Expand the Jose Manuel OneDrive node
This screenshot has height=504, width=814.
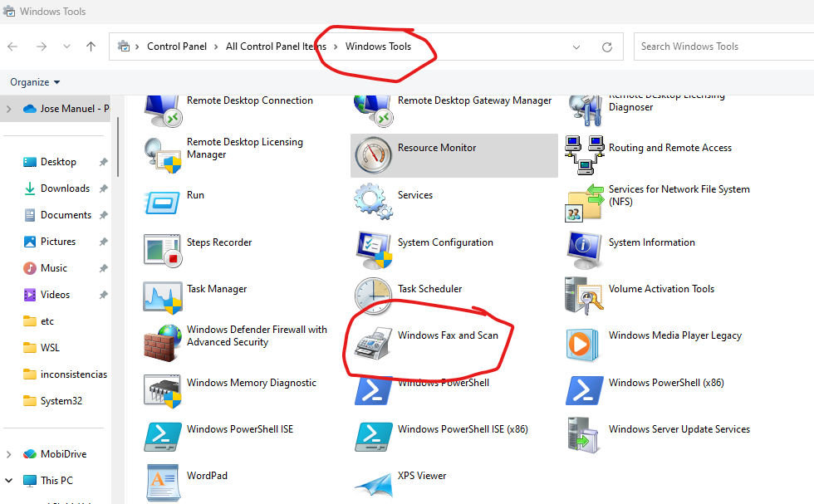pos(9,109)
